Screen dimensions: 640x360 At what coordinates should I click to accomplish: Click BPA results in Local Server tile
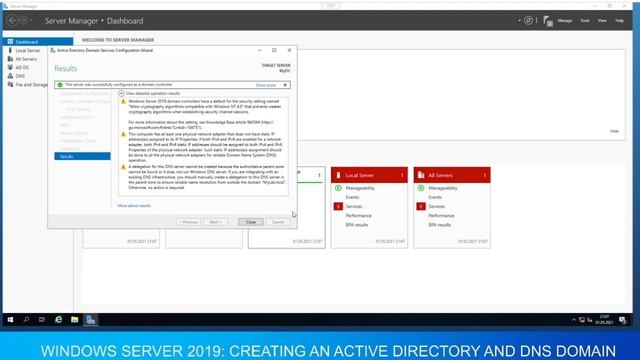[x=357, y=225]
